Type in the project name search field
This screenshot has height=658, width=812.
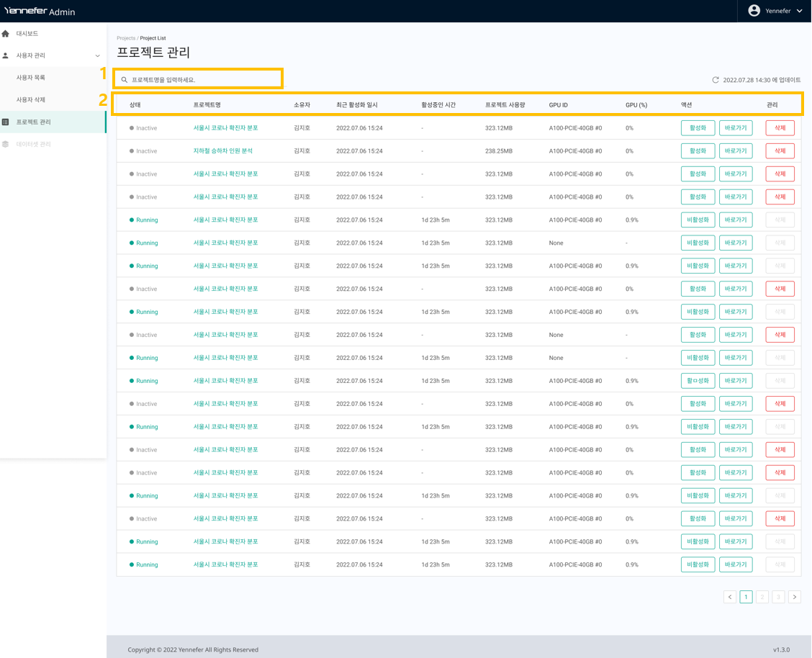tap(202, 80)
